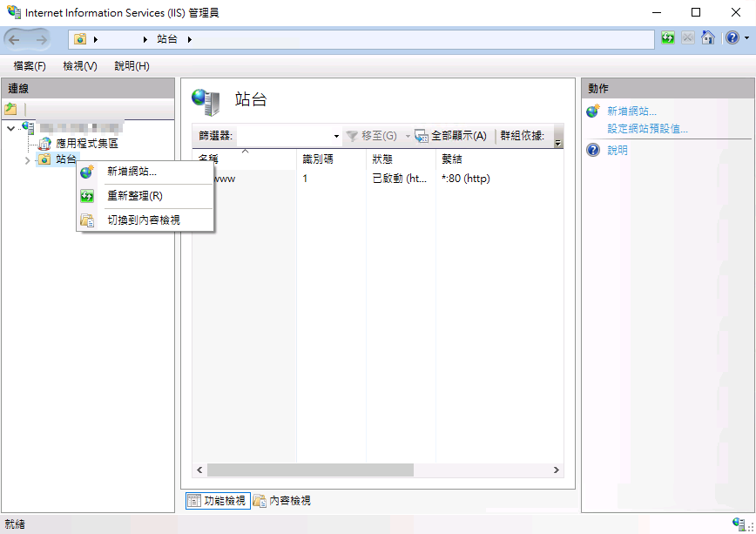Image resolution: width=756 pixels, height=534 pixels.
Task: Click the status bar network icon at bottom right
Action: point(739,524)
